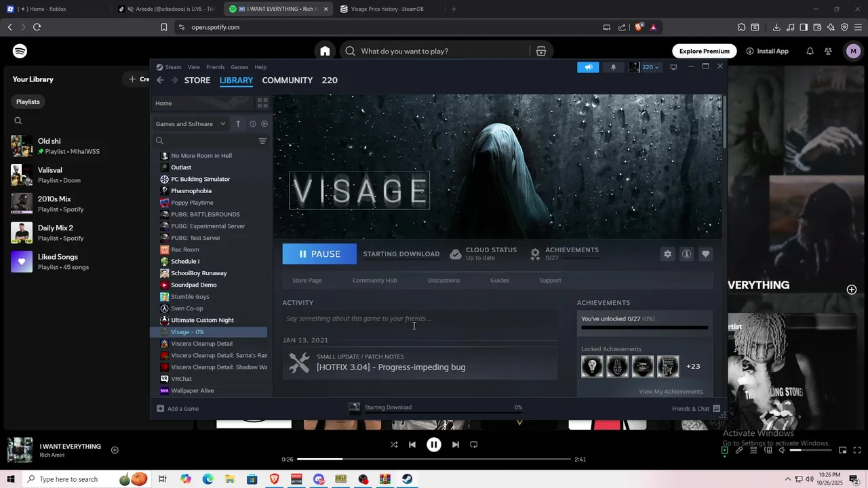Open Visage game settings gear
This screenshot has width=868, height=488.
667,253
